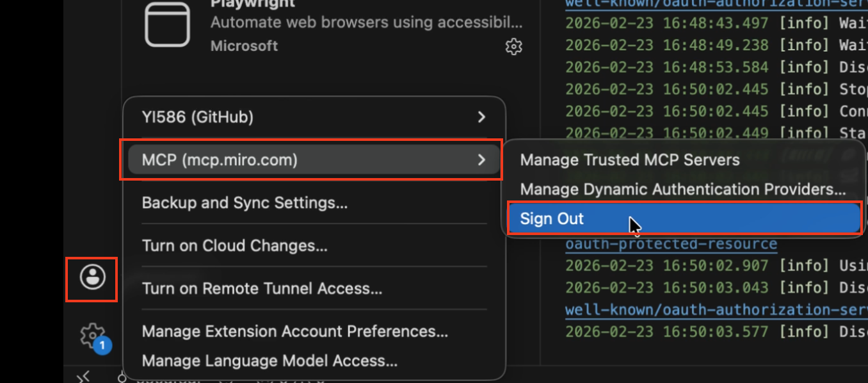Open the Playwright extension settings gear

pyautogui.click(x=513, y=46)
